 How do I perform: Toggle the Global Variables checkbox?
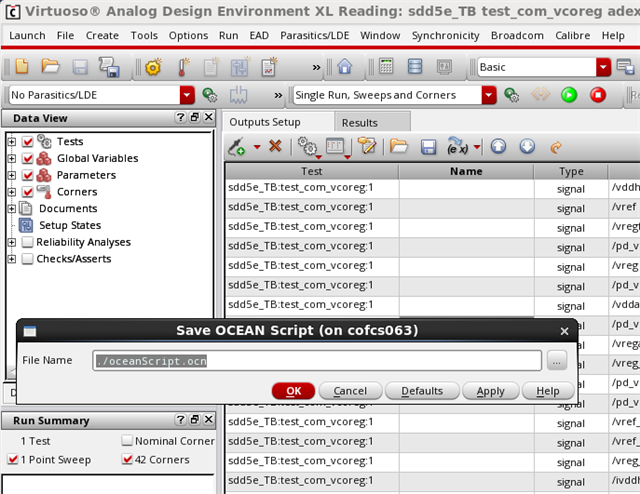pos(28,158)
